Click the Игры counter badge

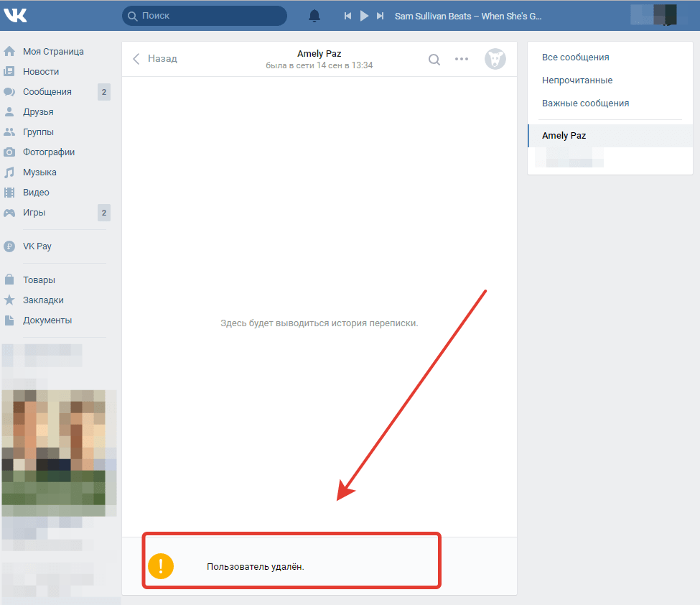click(x=104, y=213)
